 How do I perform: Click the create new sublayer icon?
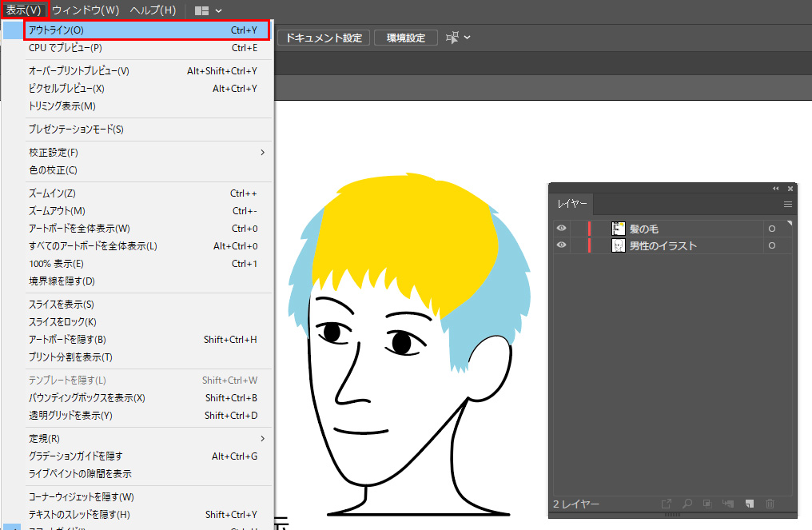click(728, 504)
